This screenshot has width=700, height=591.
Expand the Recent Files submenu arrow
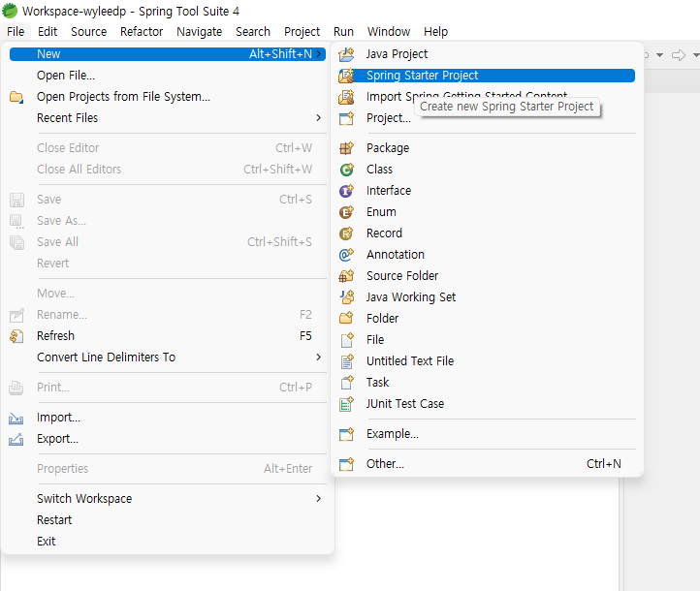click(319, 118)
